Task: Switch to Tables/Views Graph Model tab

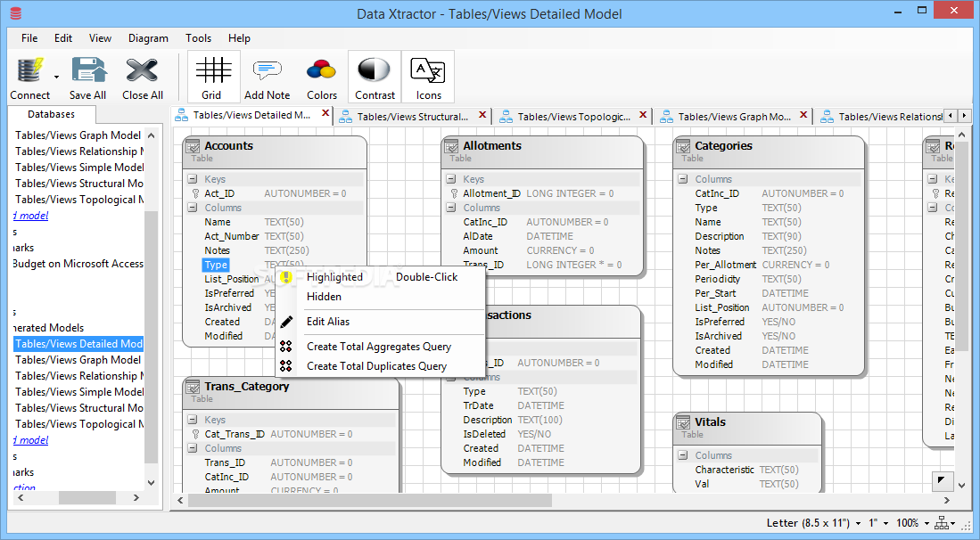Action: [735, 117]
